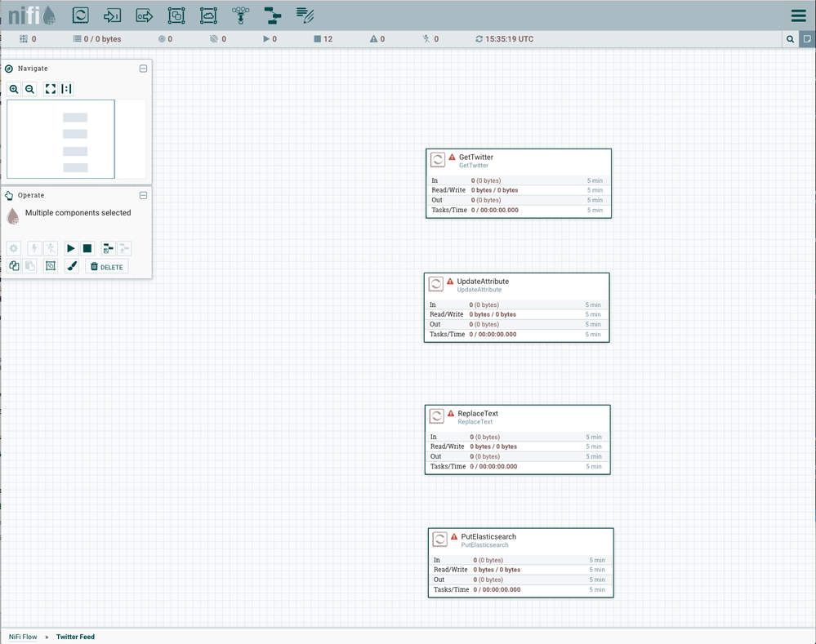
Task: Start selected components with the play icon
Action: (70, 248)
